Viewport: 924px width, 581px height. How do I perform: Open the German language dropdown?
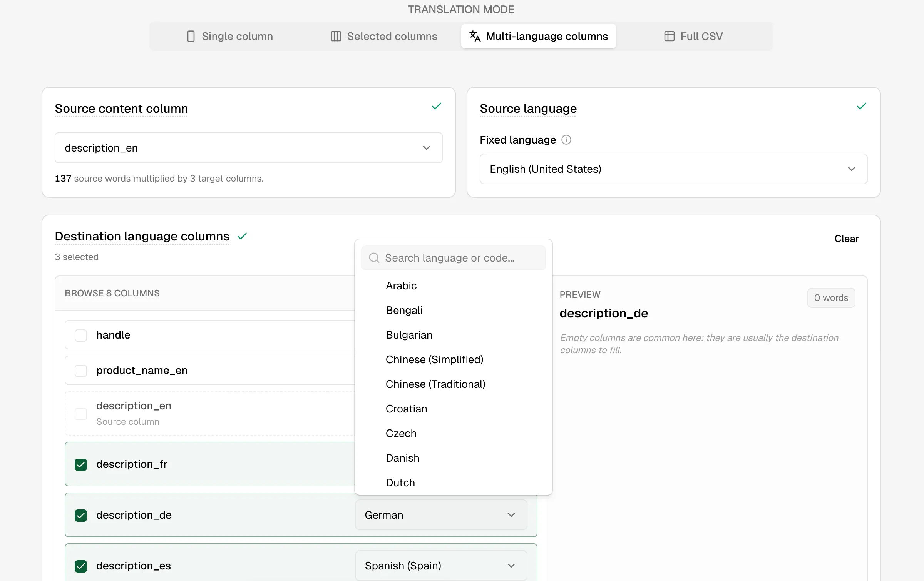(x=441, y=515)
